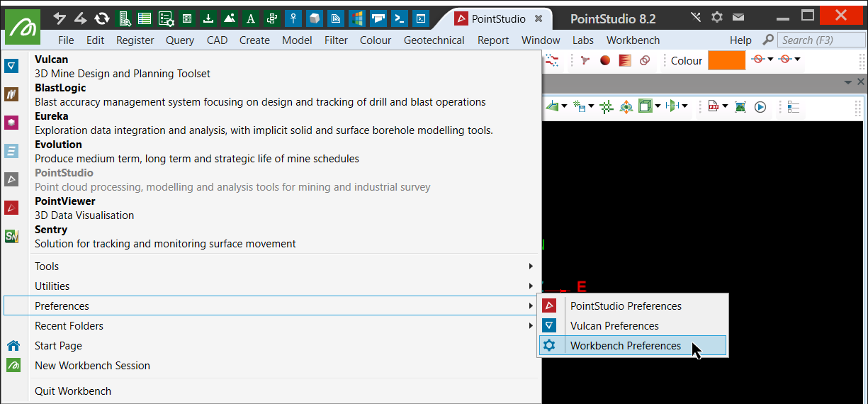Click the green Workbench logo button
Screen dimensions: 868x404
(23, 28)
